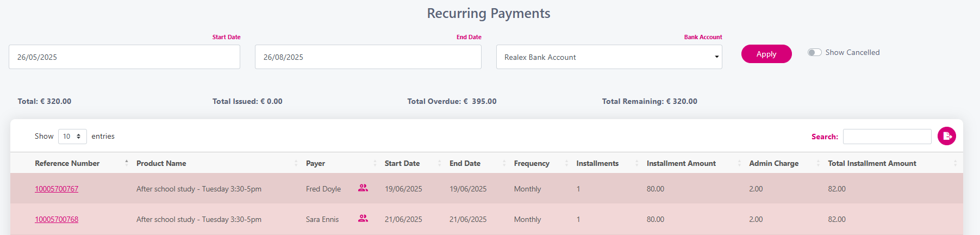Screen dimensions: 980x235
Task: Toggle the Show Cancelled switch
Action: 814,53
